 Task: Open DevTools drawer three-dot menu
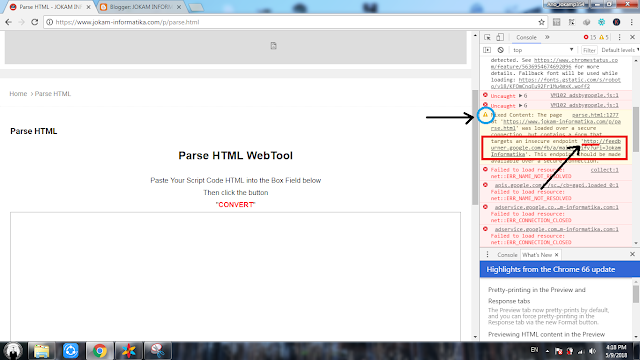click(x=487, y=254)
